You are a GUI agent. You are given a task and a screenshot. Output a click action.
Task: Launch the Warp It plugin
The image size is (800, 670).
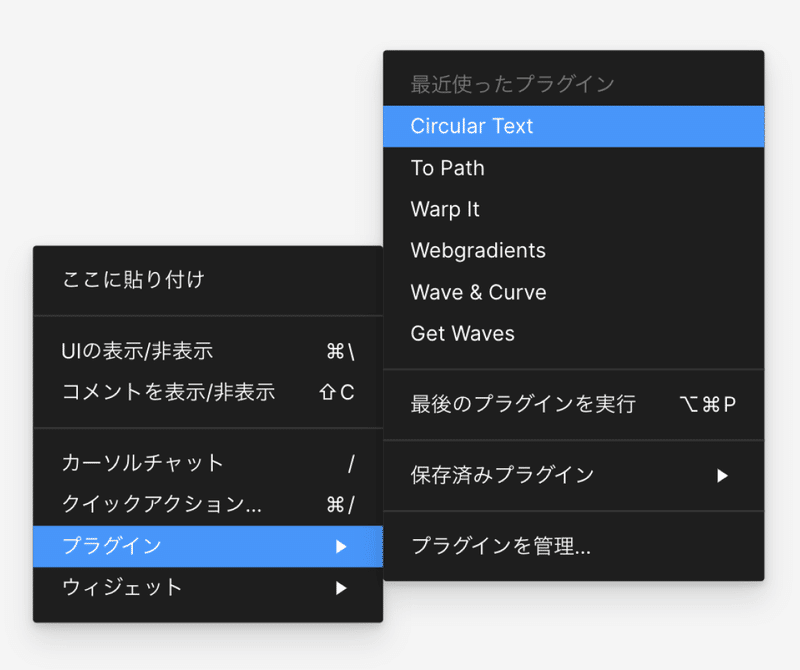[x=573, y=209]
